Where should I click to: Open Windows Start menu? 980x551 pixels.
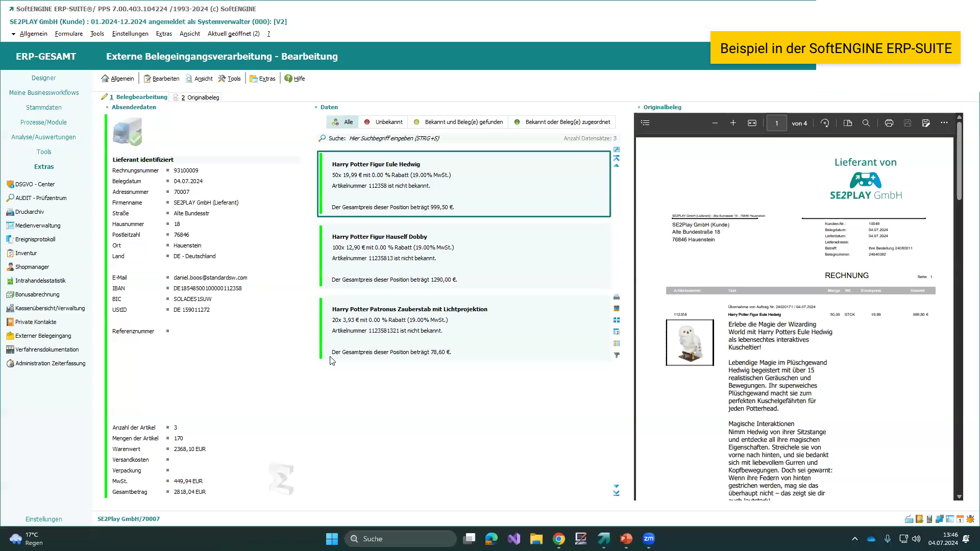(x=332, y=539)
